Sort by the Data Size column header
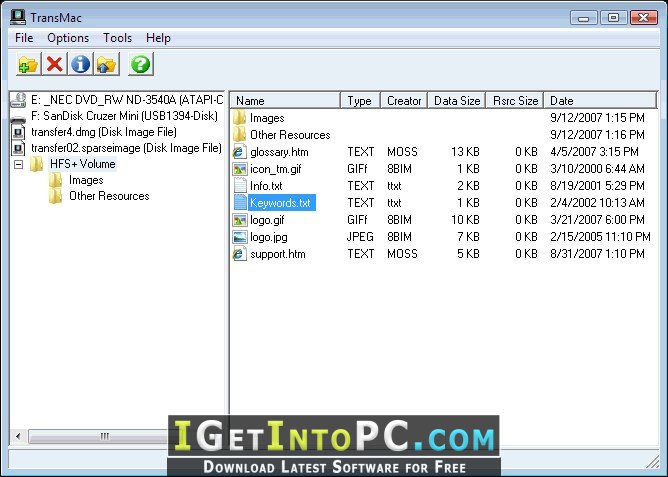Screen dimensions: 668x477 457,101
